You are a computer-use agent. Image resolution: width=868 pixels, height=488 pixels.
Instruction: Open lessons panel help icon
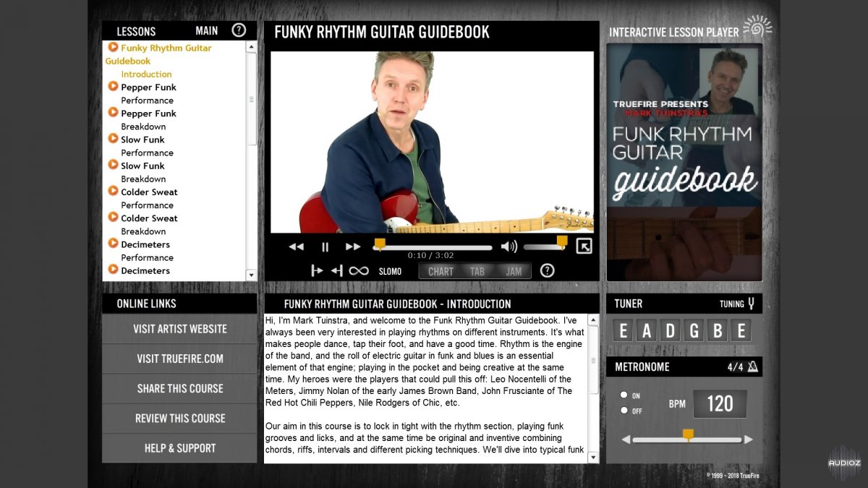tap(239, 30)
